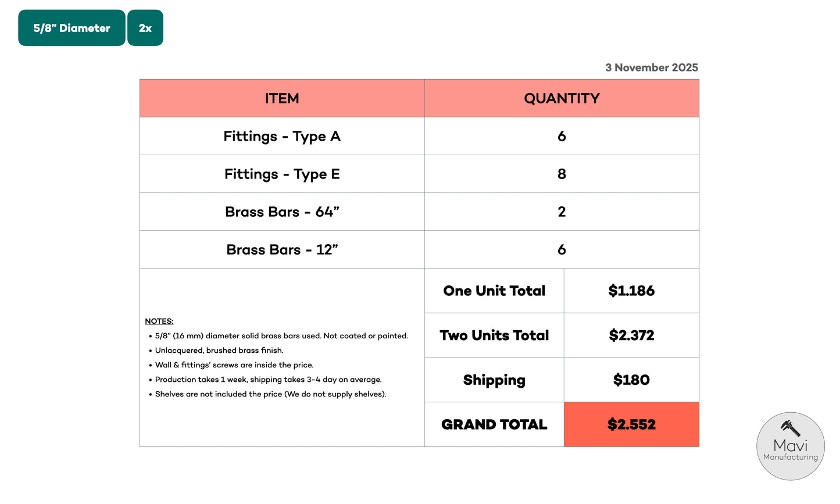
Task: Click the ITEM column header
Action: click(x=282, y=98)
